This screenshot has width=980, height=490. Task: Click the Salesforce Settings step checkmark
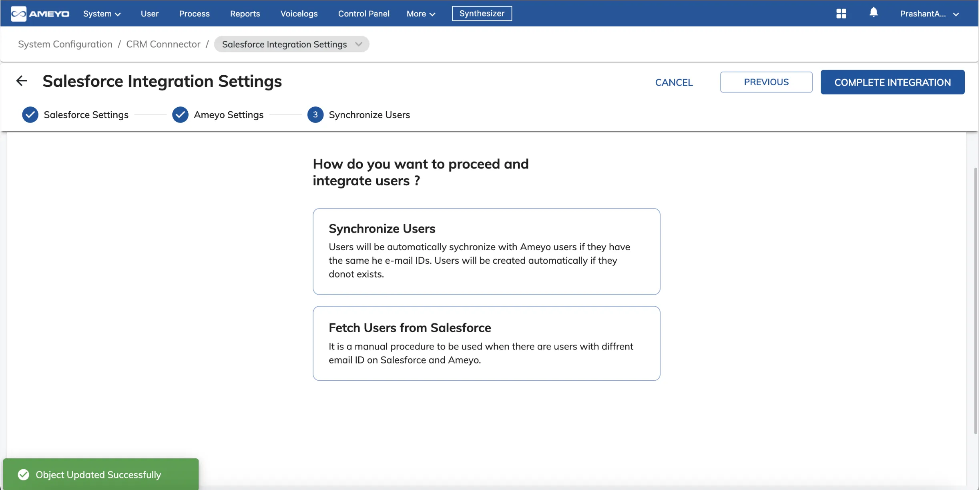tap(30, 115)
